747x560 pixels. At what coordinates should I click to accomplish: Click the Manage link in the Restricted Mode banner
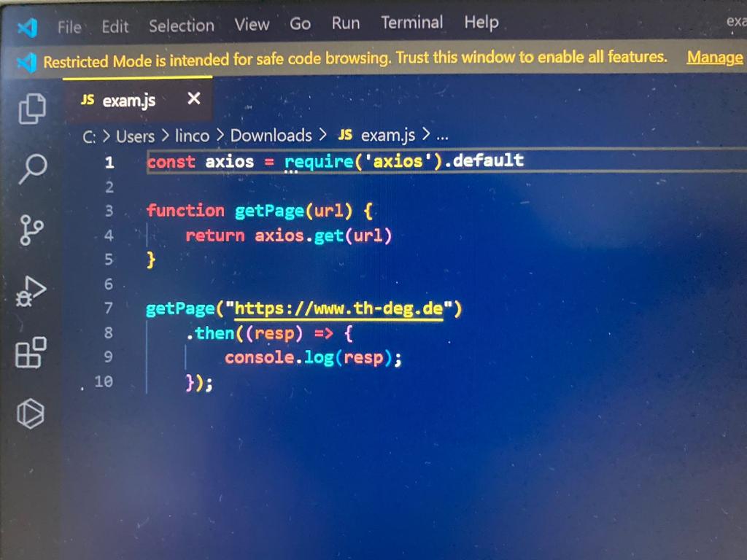pos(714,58)
